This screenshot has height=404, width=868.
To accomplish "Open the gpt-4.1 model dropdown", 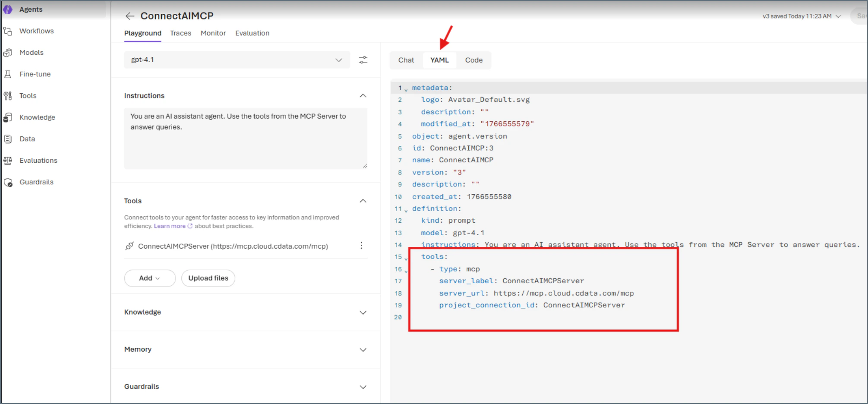I will [237, 60].
